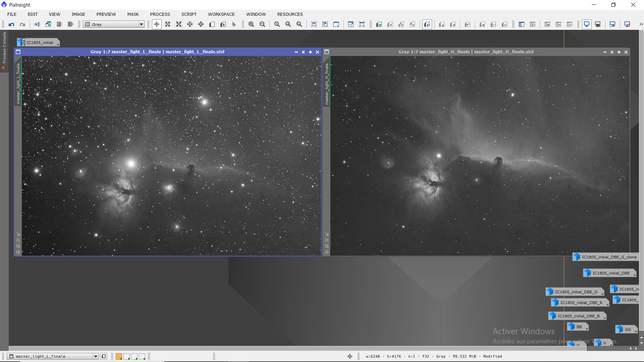
Task: Click the Undo arrow icon
Action: (11, 24)
